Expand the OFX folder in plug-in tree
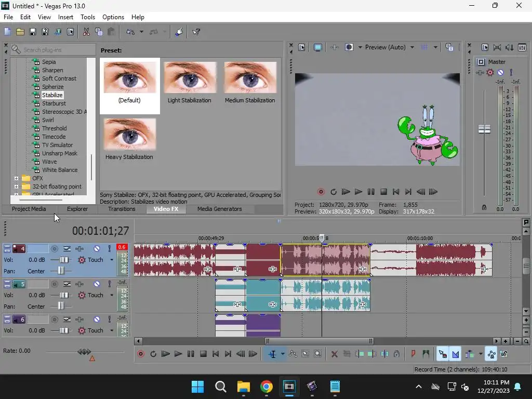Viewport: 532px width, 399px height. pyautogui.click(x=16, y=178)
